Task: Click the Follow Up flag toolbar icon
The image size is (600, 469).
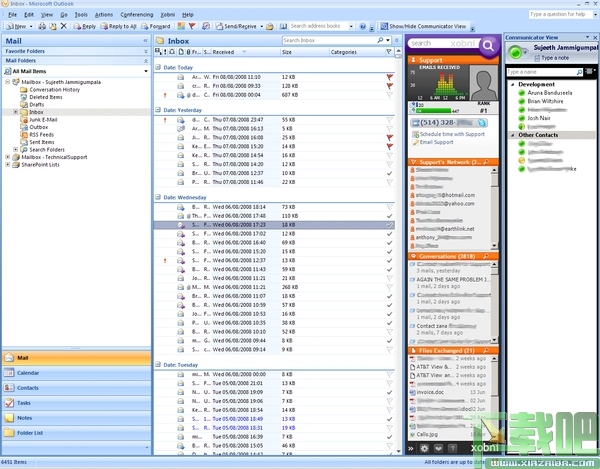Action: pos(192,26)
